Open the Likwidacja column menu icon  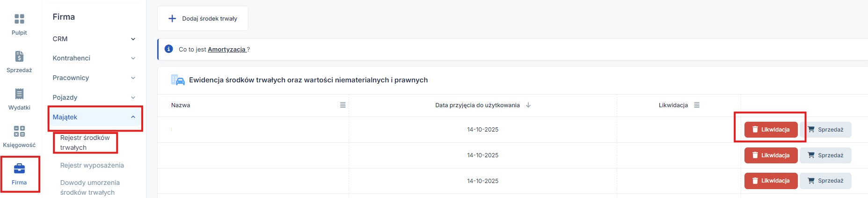697,105
